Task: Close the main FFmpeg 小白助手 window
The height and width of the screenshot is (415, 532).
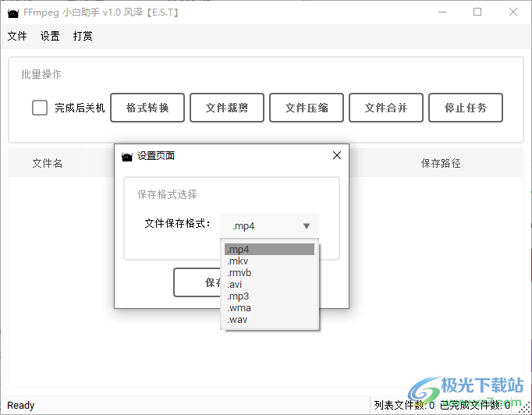Action: [x=513, y=12]
